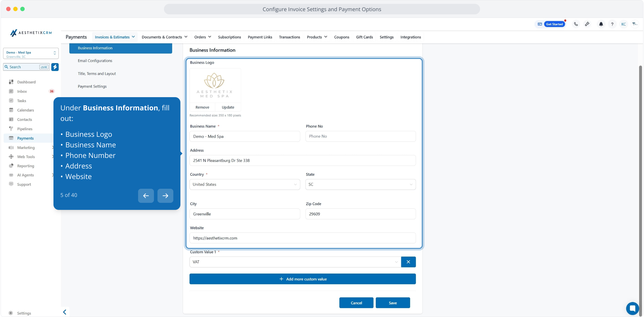Open the notifications bell icon

(x=601, y=24)
